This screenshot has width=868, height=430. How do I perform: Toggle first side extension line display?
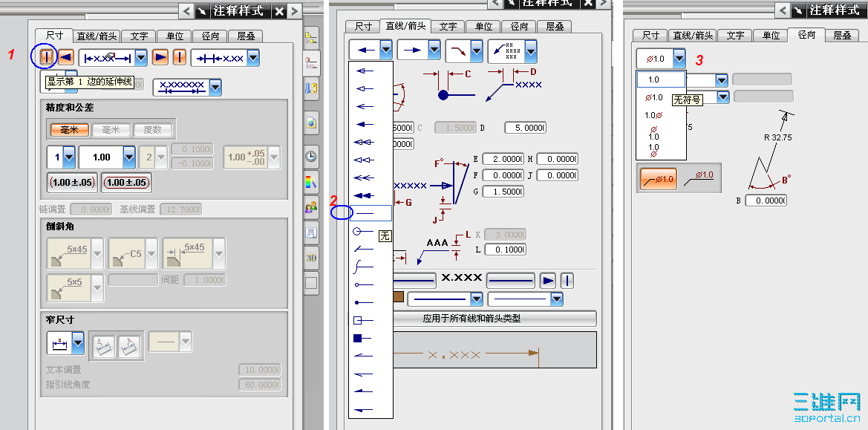(48, 57)
